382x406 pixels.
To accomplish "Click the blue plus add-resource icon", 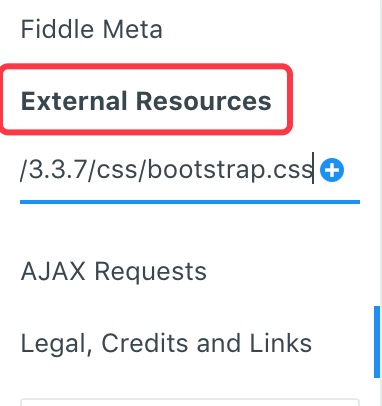I will click(x=332, y=170).
